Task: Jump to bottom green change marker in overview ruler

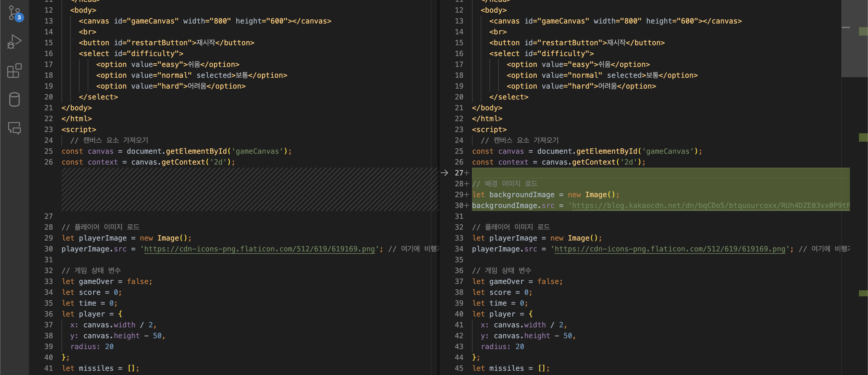Action: point(863,293)
